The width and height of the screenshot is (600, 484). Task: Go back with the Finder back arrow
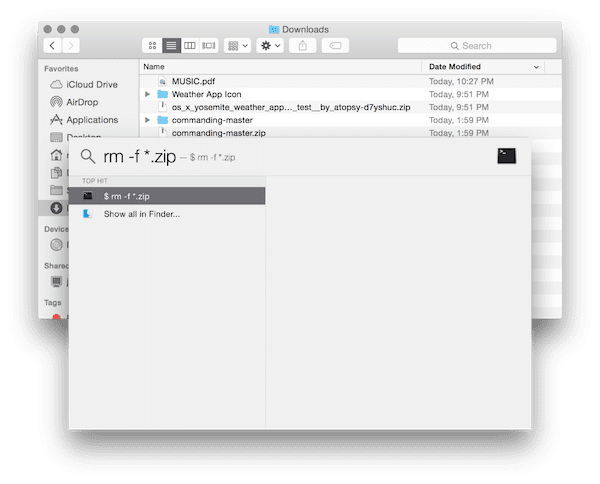tap(52, 46)
